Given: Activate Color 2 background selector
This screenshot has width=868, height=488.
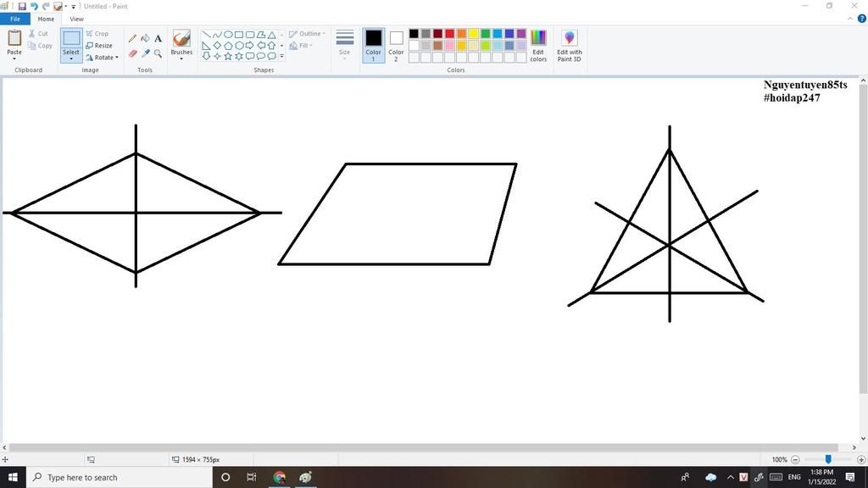Looking at the screenshot, I should tap(396, 46).
